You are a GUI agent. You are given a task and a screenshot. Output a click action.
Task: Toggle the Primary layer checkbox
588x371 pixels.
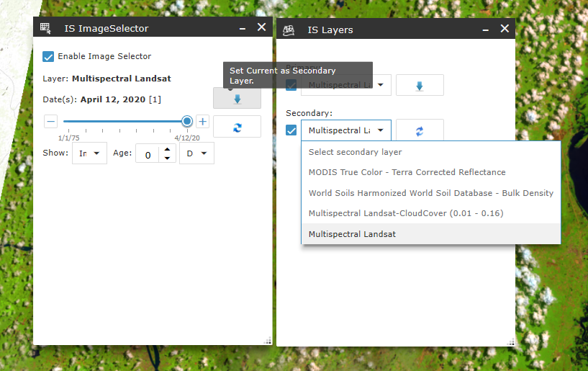pyautogui.click(x=291, y=85)
